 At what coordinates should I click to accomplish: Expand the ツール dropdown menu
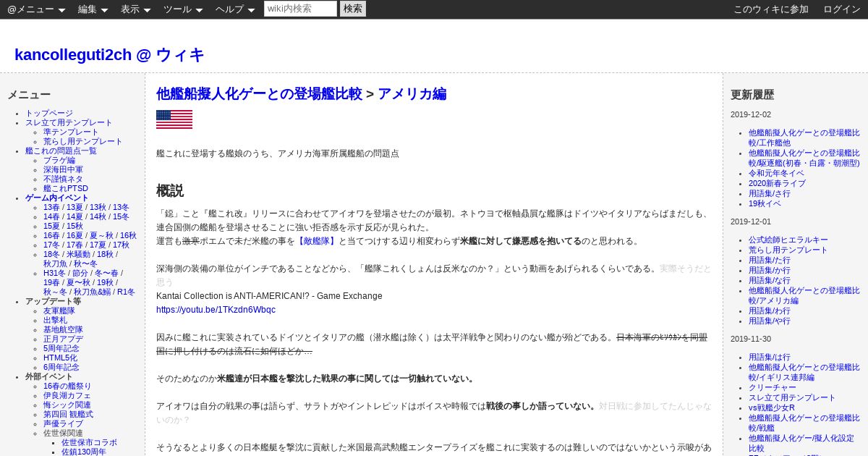tap(182, 9)
